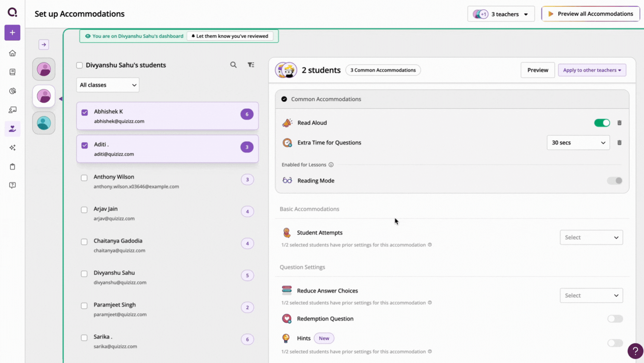Select the second highlighted teacher avatar
Screen dimensions: 644x363
(x=44, y=96)
